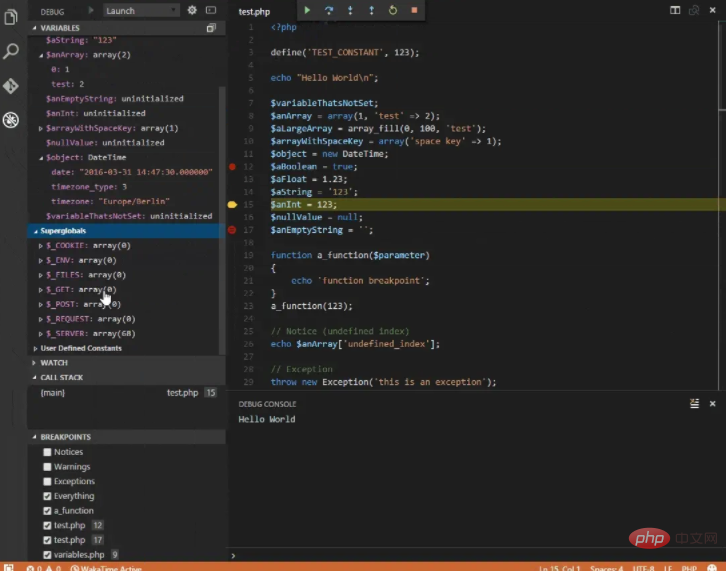The height and width of the screenshot is (571, 728).
Task: Check the Exceptions breakpoint checkbox
Action: tap(47, 481)
